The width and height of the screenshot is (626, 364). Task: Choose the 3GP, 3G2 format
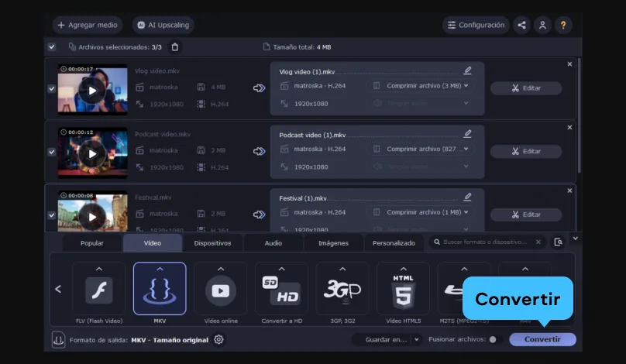(342, 291)
